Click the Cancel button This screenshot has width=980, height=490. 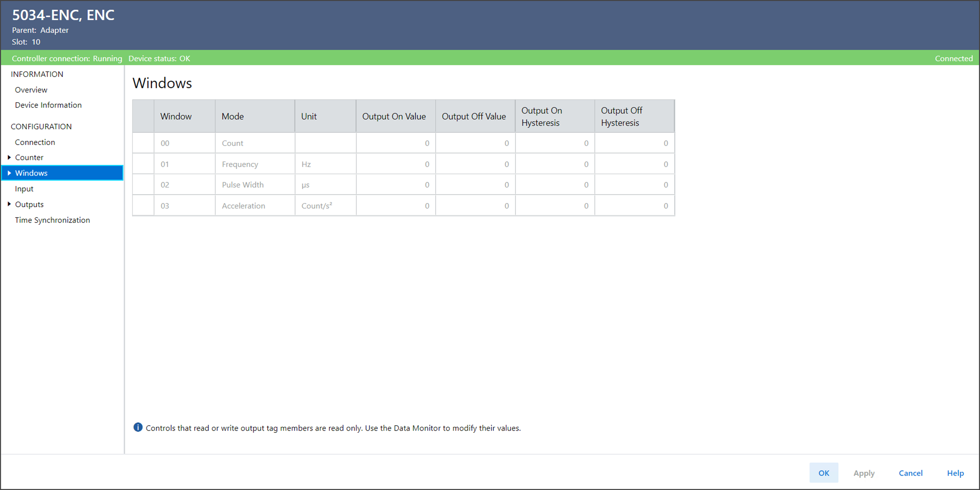click(910, 473)
